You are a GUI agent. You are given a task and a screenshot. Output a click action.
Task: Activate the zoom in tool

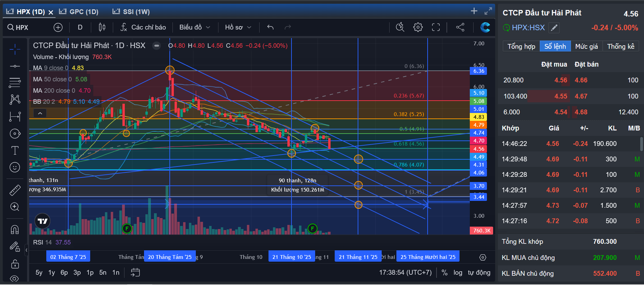15,207
